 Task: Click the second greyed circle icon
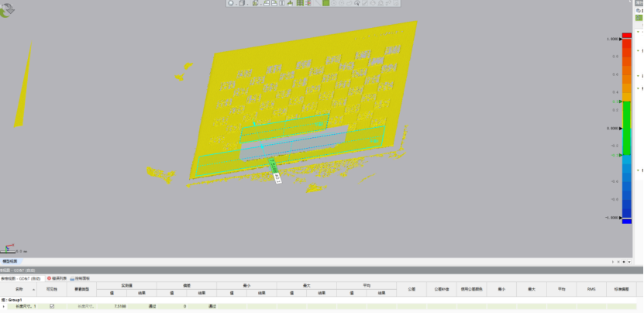point(341,3)
